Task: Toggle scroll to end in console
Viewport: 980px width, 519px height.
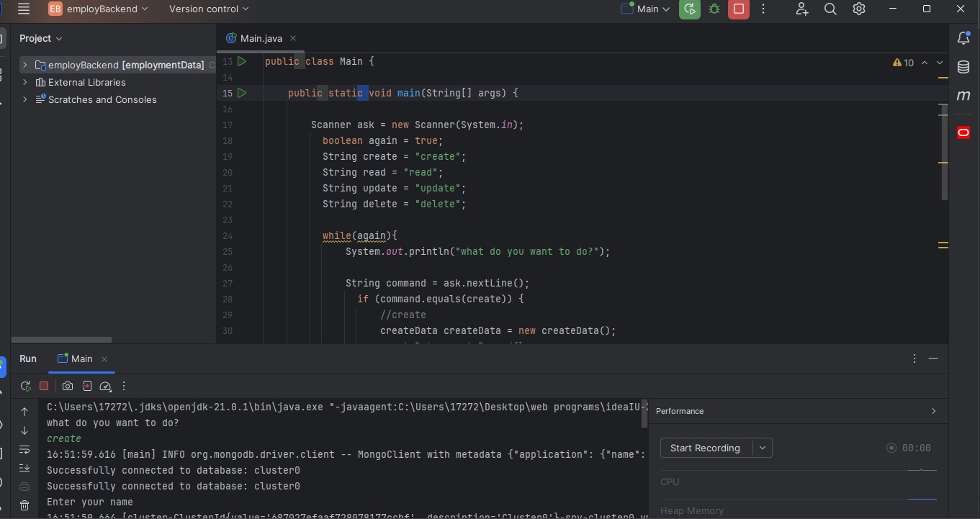Action: click(x=24, y=468)
